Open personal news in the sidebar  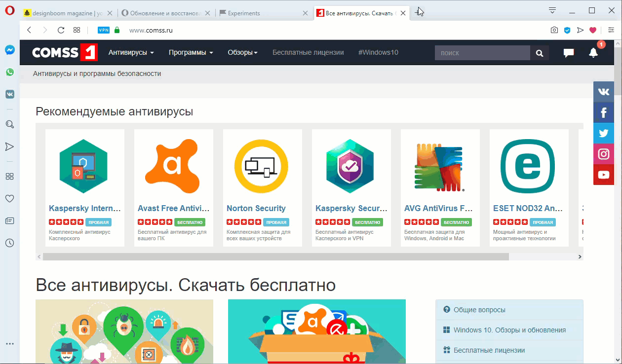[x=10, y=220]
